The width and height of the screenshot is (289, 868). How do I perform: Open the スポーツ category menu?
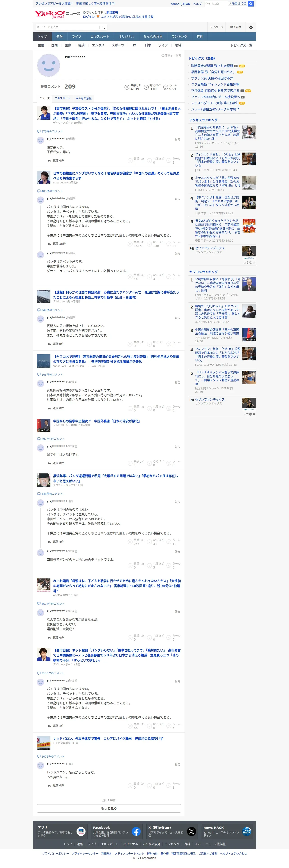(x=118, y=45)
